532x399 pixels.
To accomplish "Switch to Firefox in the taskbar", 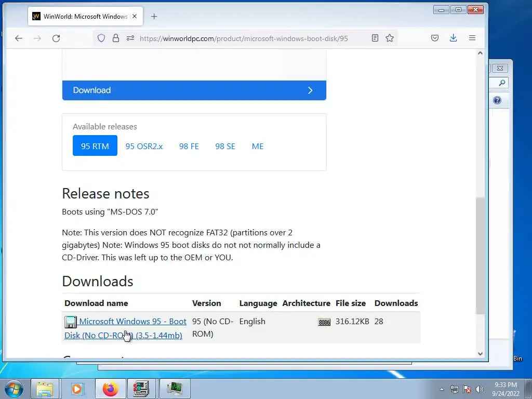I will tap(110, 389).
